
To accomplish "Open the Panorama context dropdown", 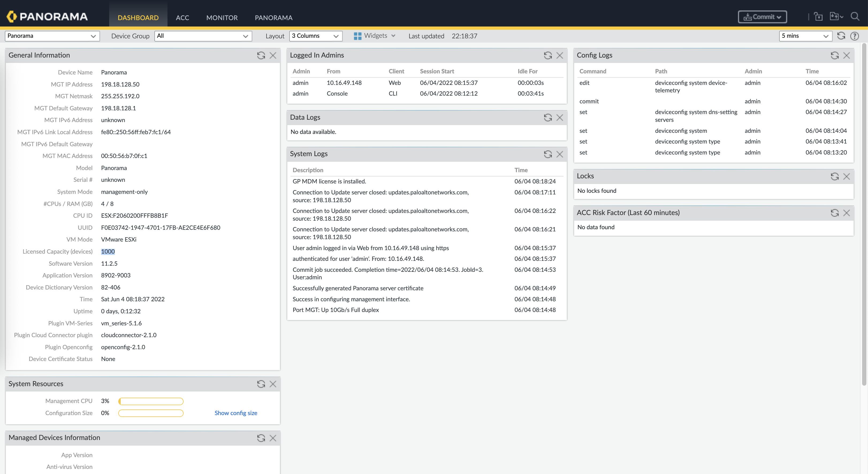I will tap(52, 36).
